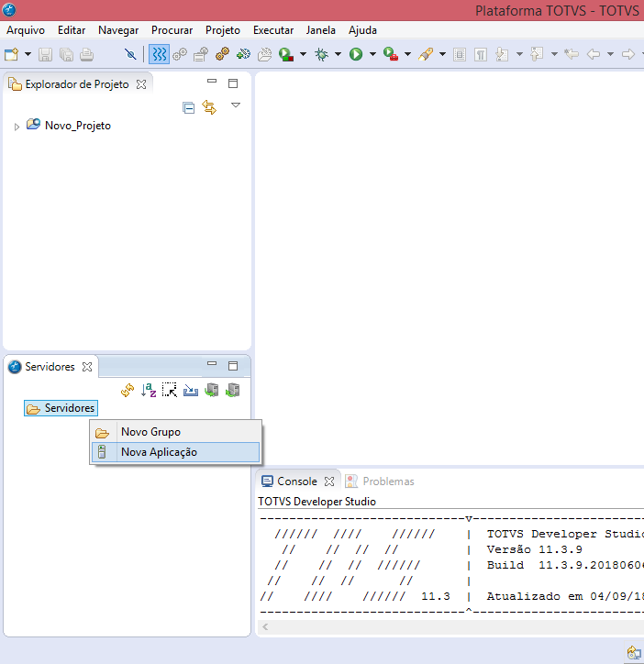Open the Next Annotation dropdown arrow
Screen dimensions: 644x664
click(x=519, y=54)
